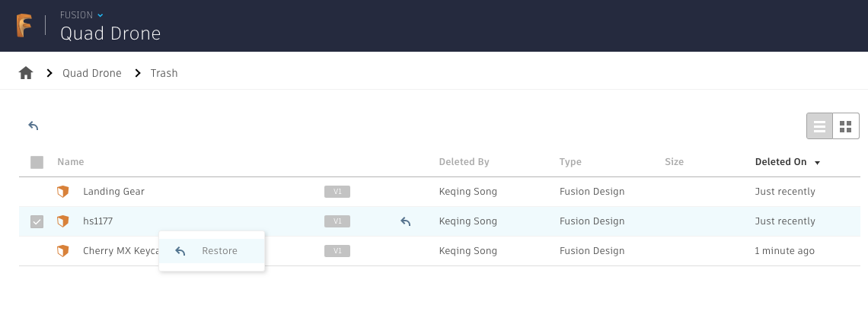Toggle the select-all checkbox in header

pos(37,162)
